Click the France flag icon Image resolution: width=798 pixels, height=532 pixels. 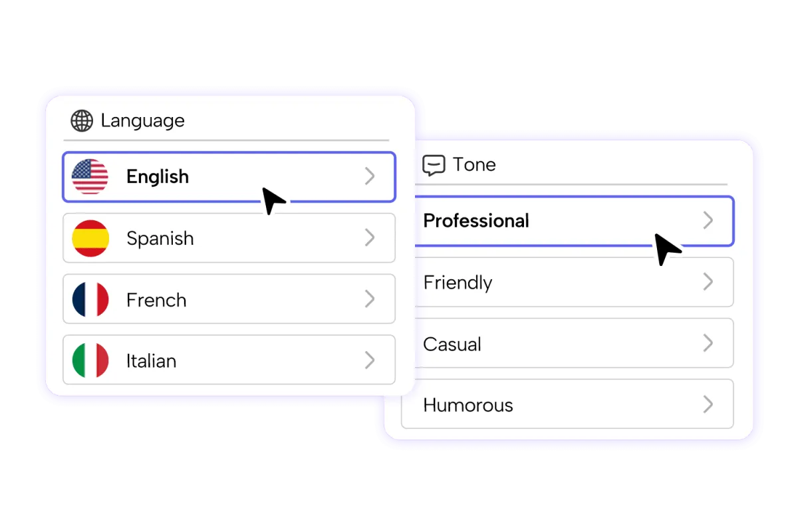click(90, 299)
